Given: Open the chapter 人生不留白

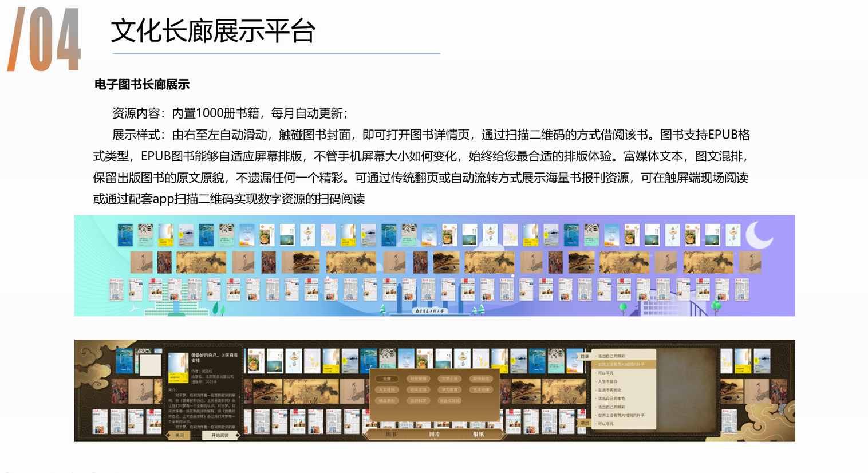Looking at the screenshot, I should [x=607, y=381].
